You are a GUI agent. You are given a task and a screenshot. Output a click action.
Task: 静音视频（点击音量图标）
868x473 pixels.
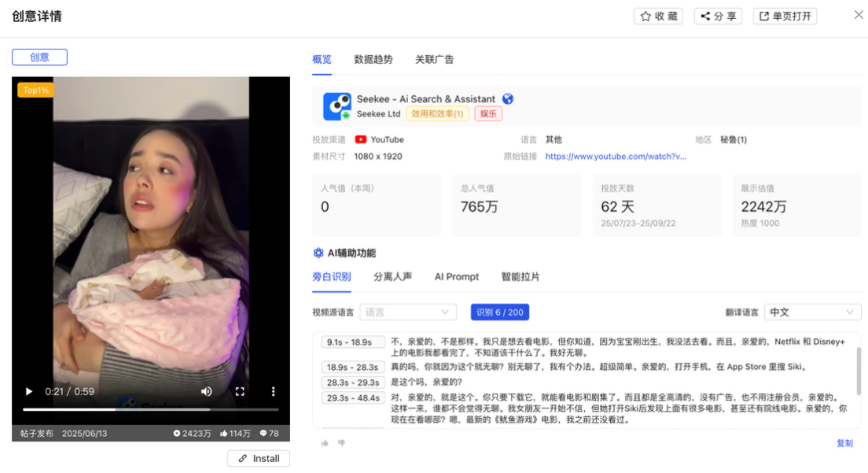[207, 390]
